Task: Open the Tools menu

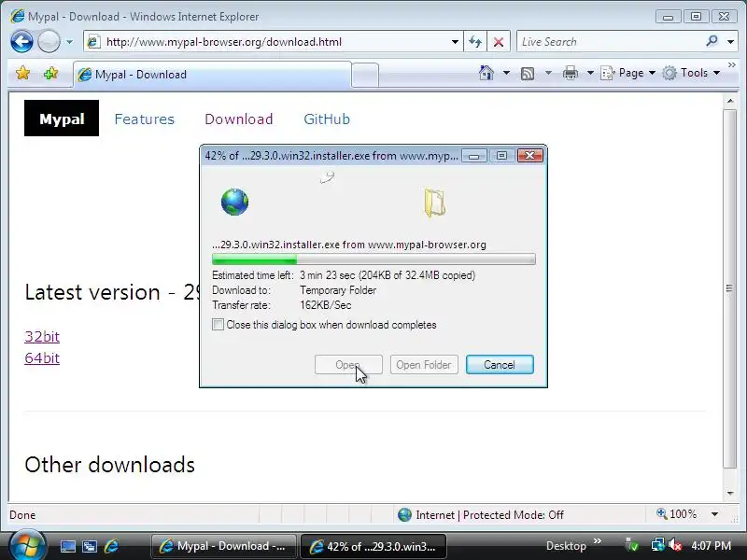Action: coord(691,73)
